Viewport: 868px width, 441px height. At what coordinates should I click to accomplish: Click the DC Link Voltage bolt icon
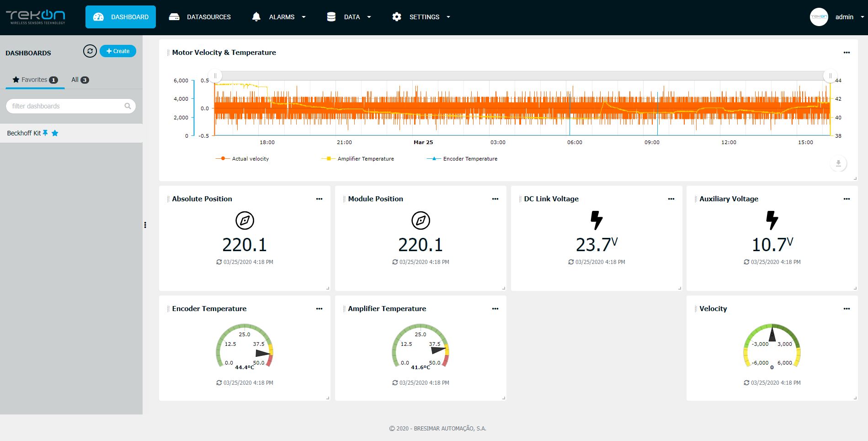coord(596,220)
